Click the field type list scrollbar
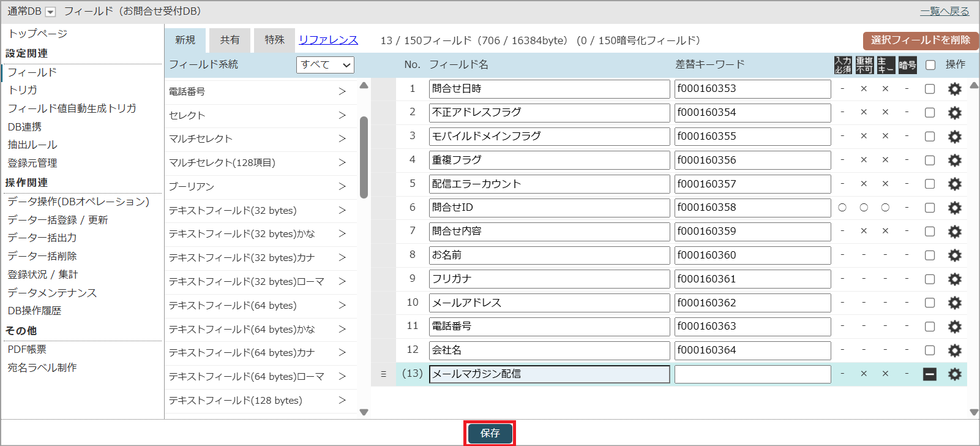Screen dimensions: 980x446 tap(364, 157)
